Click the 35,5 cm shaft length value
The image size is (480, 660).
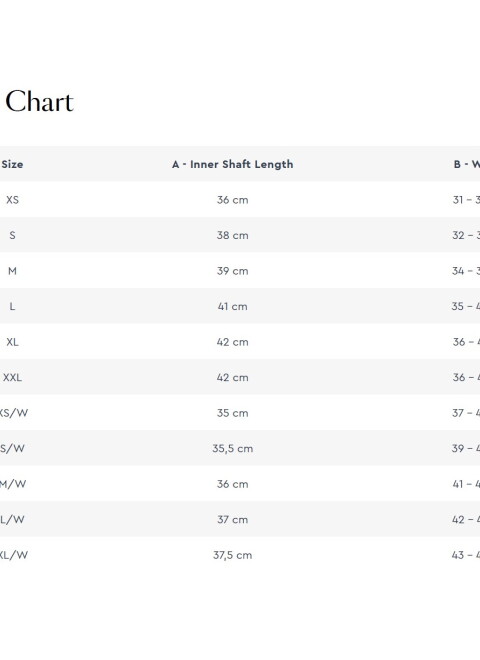pyautogui.click(x=232, y=449)
